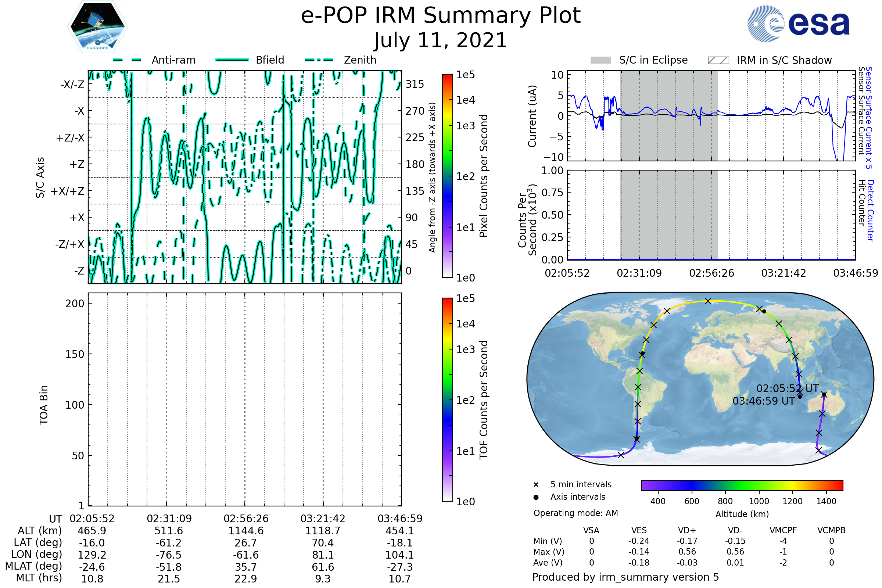This screenshot has width=882, height=588.
Task: Click the e-POP IRM Summary Plot title
Action: pyautogui.click(x=441, y=16)
